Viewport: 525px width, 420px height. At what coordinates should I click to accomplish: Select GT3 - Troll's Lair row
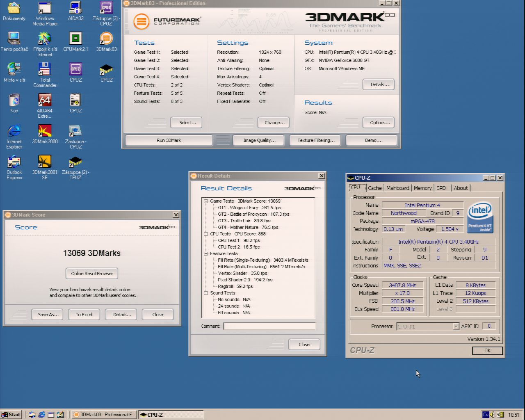coord(244,221)
